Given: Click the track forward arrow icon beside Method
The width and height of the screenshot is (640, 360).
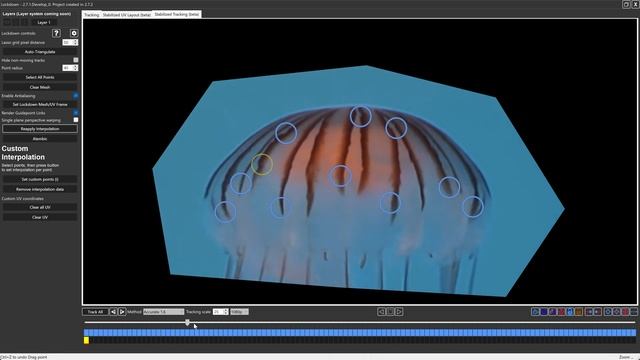Looking at the screenshot, I should pos(122,312).
